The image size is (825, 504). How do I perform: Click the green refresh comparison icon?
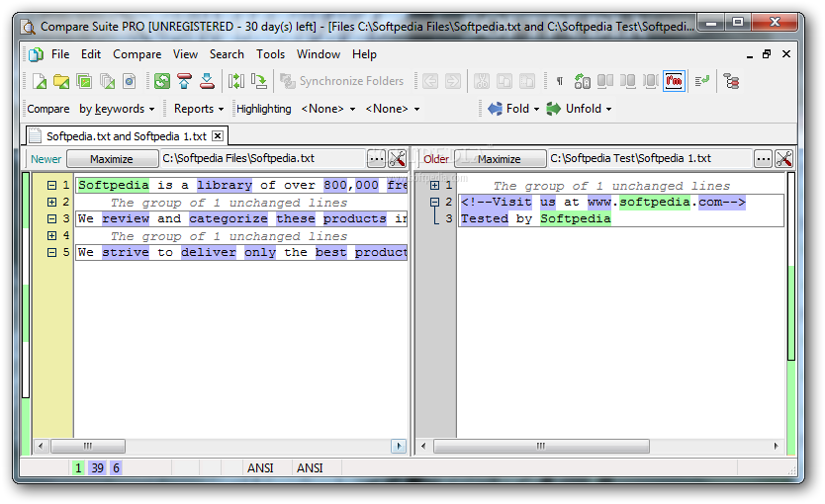162,81
